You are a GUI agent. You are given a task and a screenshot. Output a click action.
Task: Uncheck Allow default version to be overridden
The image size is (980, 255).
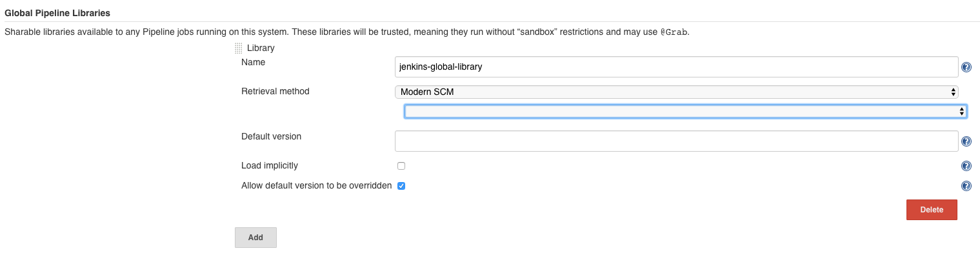click(x=401, y=186)
